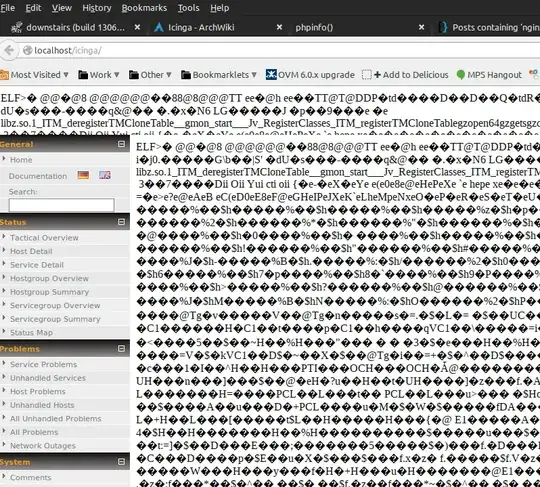Open Unhandled Hosts

[x=42, y=405]
